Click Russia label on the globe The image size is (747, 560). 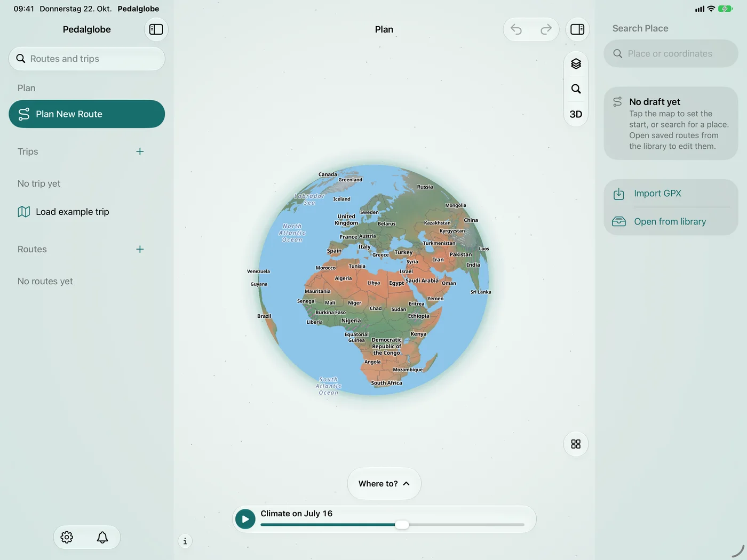pos(425,187)
